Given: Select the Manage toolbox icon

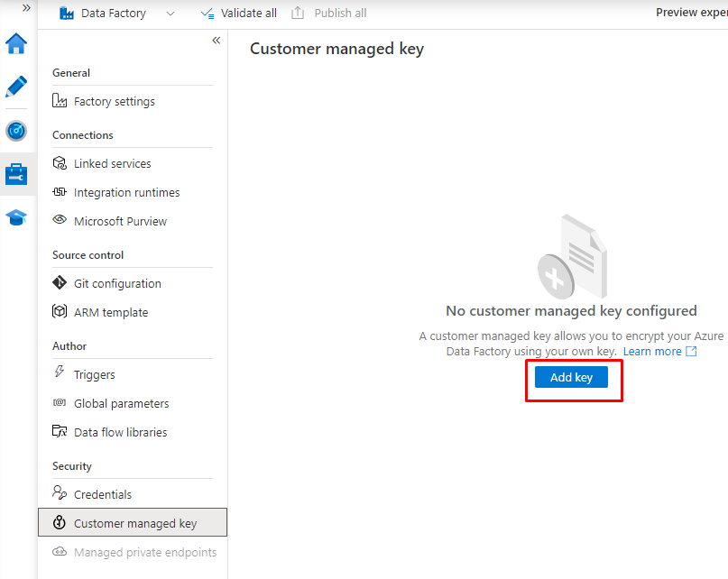Looking at the screenshot, I should point(16,174).
